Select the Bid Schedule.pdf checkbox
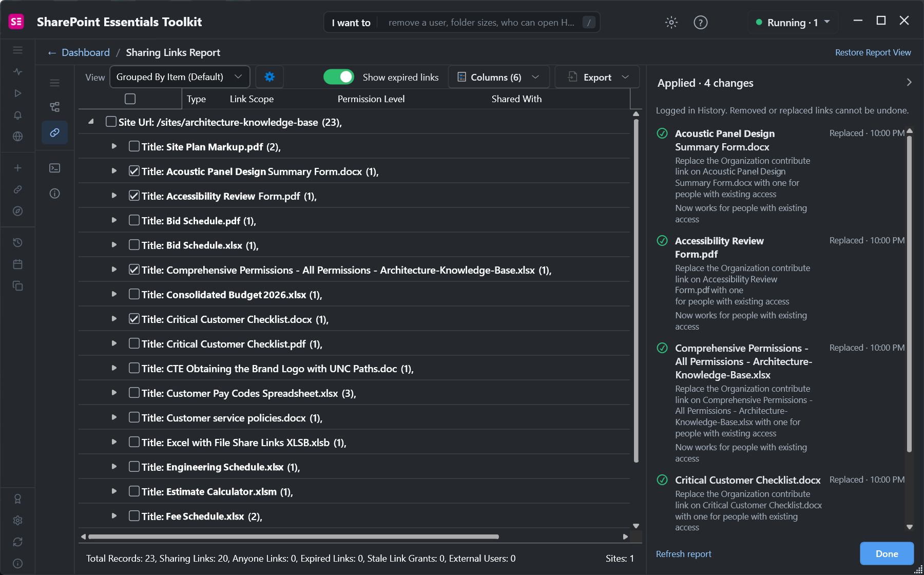Viewport: 924px width, 575px height. tap(134, 220)
